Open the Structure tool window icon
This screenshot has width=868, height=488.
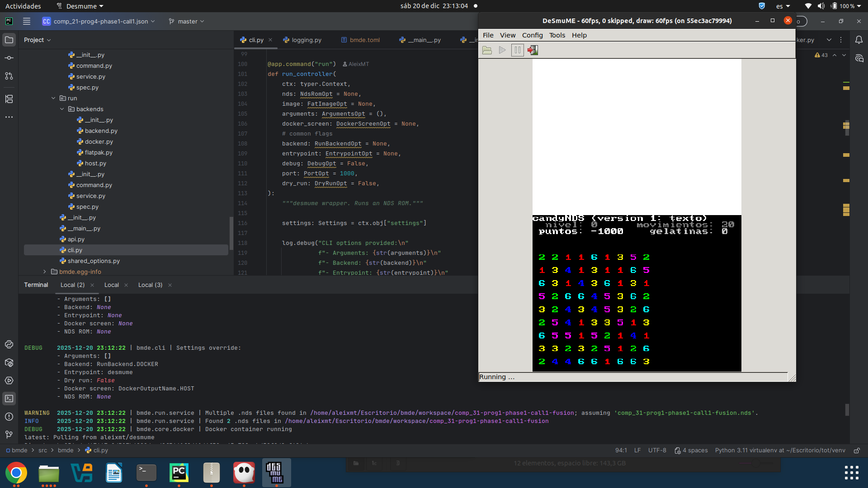[x=9, y=99]
